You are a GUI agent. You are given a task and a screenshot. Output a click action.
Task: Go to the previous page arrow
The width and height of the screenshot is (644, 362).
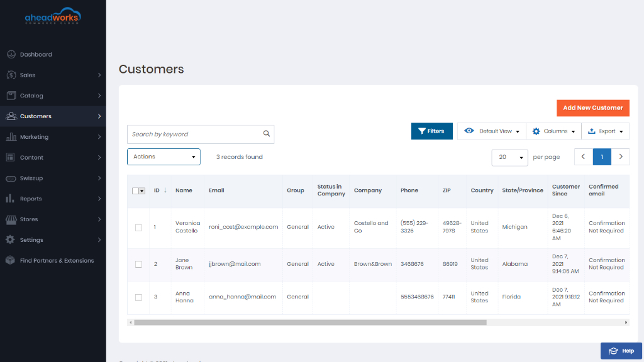(x=583, y=156)
